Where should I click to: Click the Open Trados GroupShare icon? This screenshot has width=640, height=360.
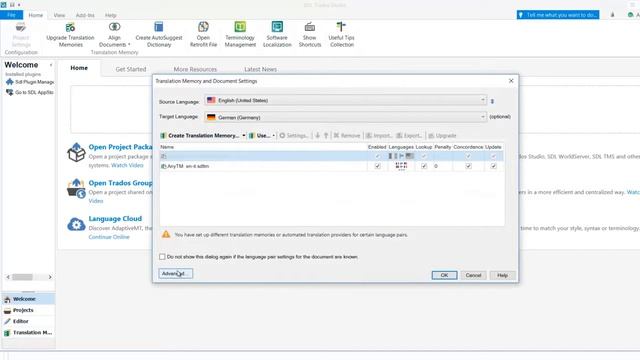point(76,188)
